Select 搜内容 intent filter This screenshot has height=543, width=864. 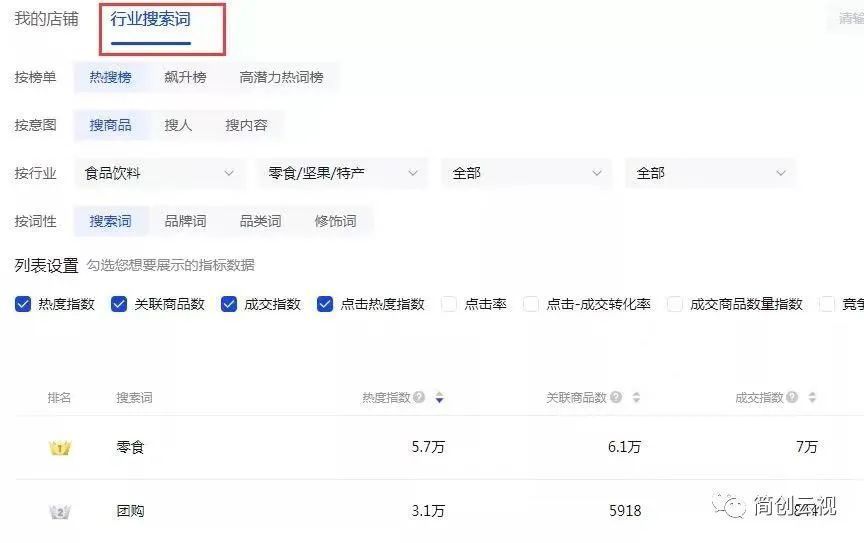246,125
